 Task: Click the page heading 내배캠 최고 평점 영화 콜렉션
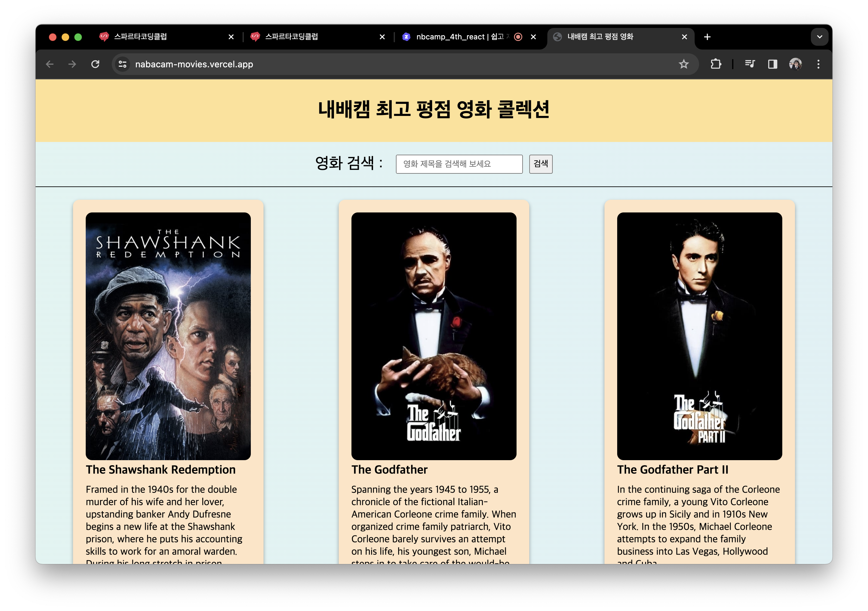pos(434,109)
